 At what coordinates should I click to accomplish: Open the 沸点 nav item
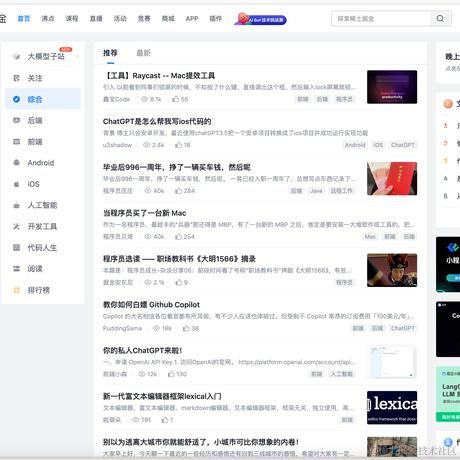(x=48, y=19)
